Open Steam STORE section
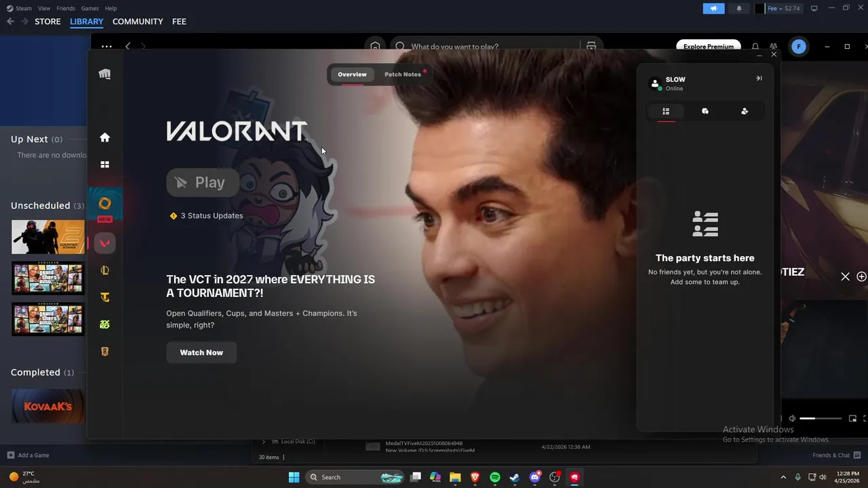 coord(47,22)
